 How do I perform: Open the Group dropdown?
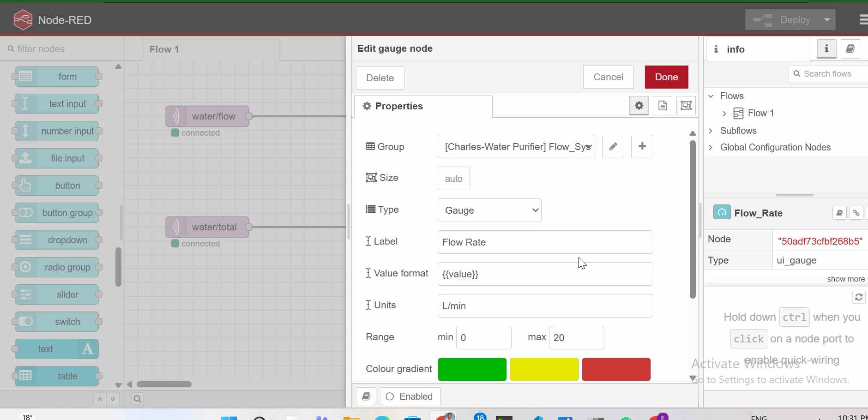coord(516,147)
